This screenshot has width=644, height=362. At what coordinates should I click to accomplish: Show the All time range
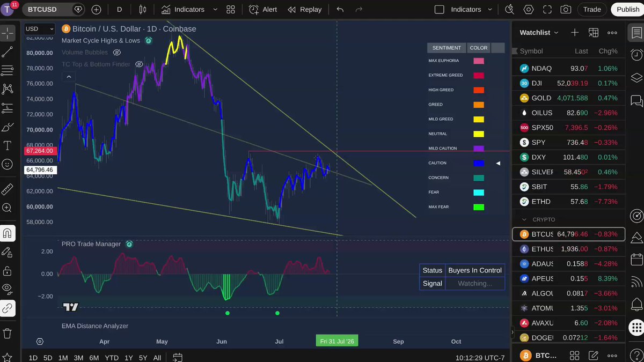tap(157, 358)
